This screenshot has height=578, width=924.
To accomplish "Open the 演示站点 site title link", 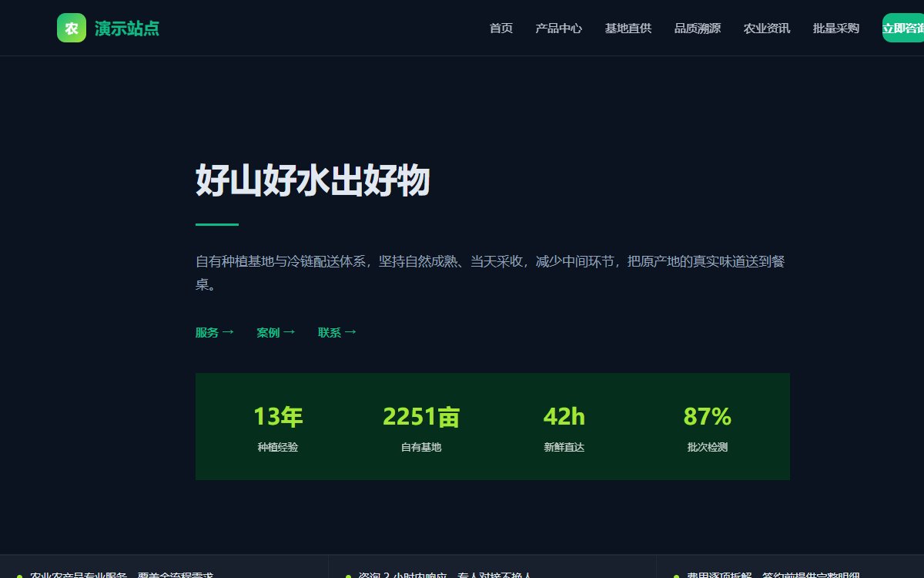I will [127, 29].
